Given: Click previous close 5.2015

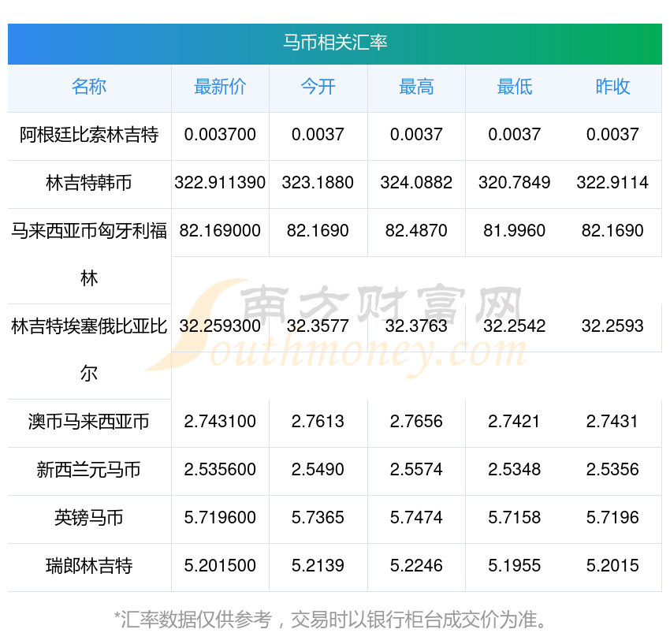Looking at the screenshot, I should 612,566.
